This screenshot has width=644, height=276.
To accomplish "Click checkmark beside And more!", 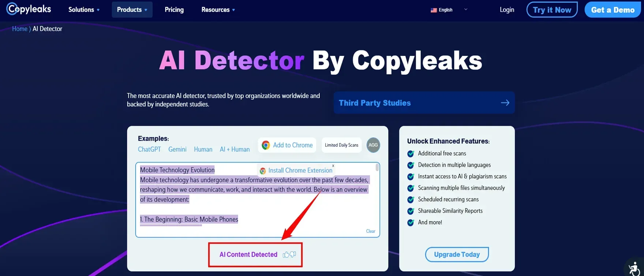I will pos(411,222).
